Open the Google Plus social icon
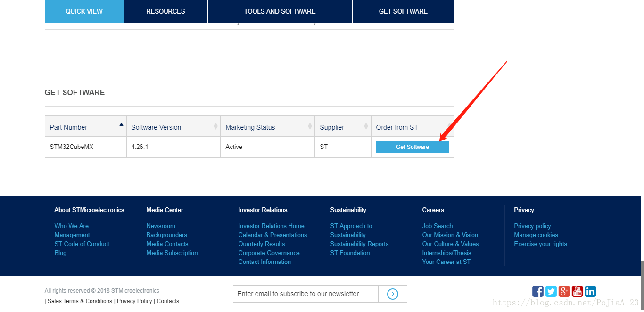Viewport: 644px width, 312px height. 564,291
